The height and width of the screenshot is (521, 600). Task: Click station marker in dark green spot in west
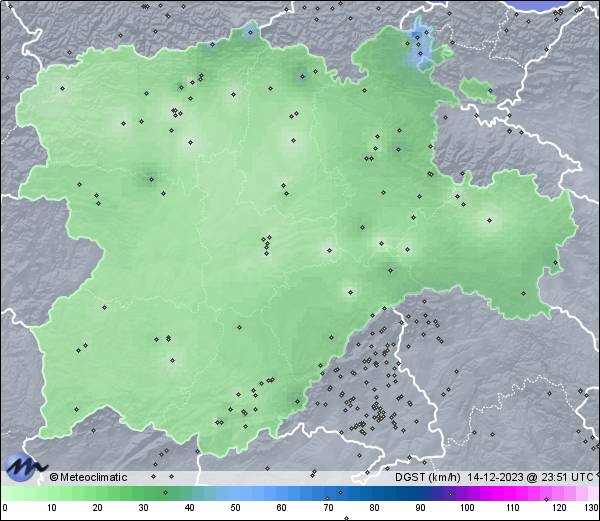point(151,179)
